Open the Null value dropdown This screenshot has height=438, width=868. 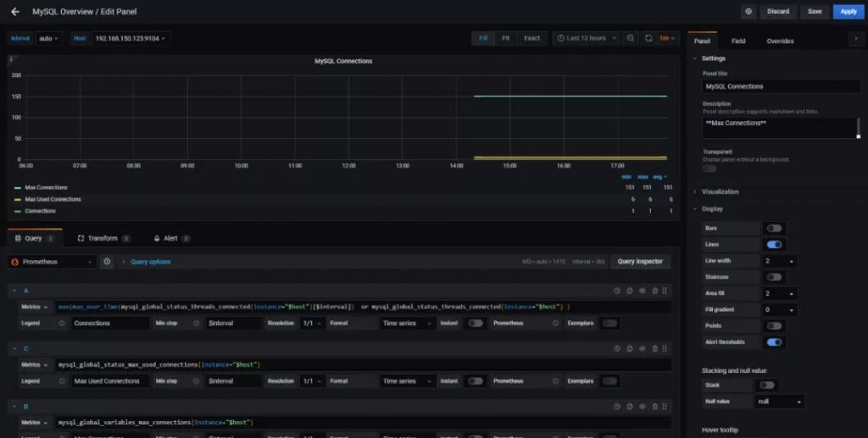point(780,402)
